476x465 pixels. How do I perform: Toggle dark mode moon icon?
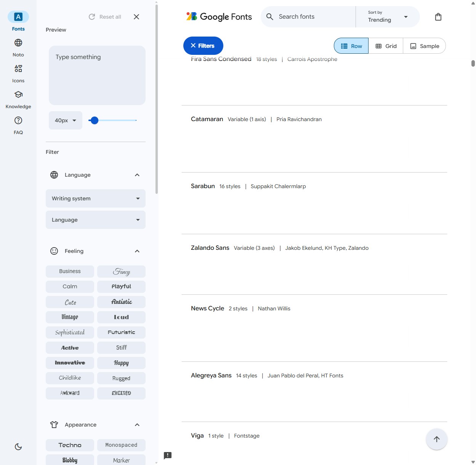point(18,447)
